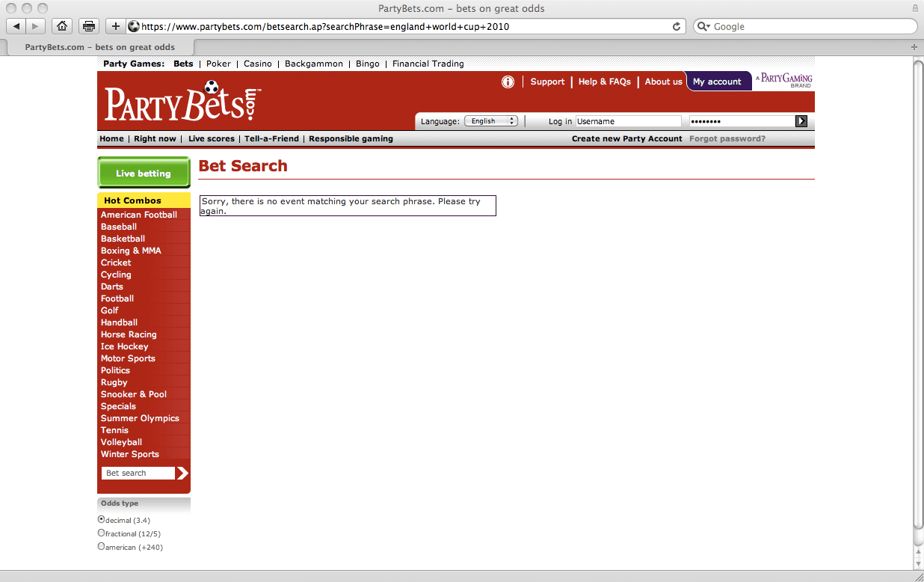Screen dimensions: 924x582
Task: Open the Language English dropdown
Action: tap(491, 121)
